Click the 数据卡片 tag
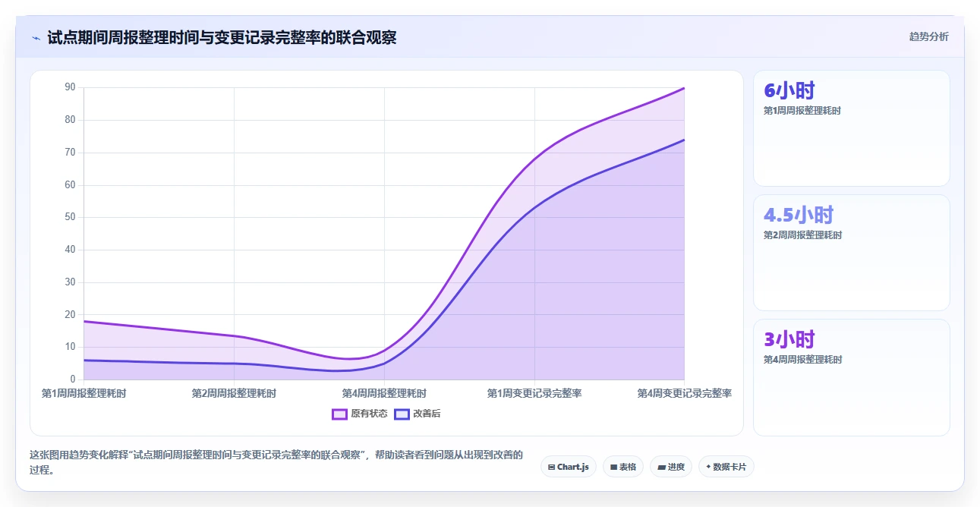980x507 pixels. [x=726, y=467]
